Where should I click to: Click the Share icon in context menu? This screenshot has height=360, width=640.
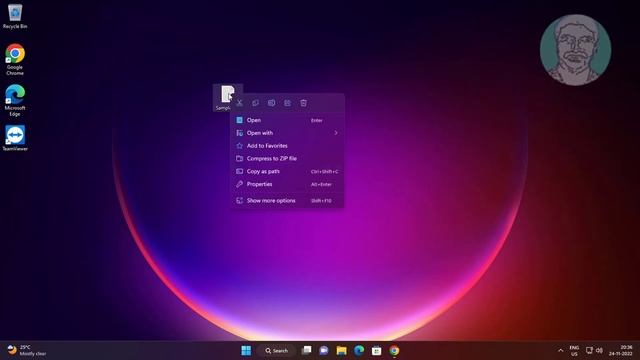[287, 103]
